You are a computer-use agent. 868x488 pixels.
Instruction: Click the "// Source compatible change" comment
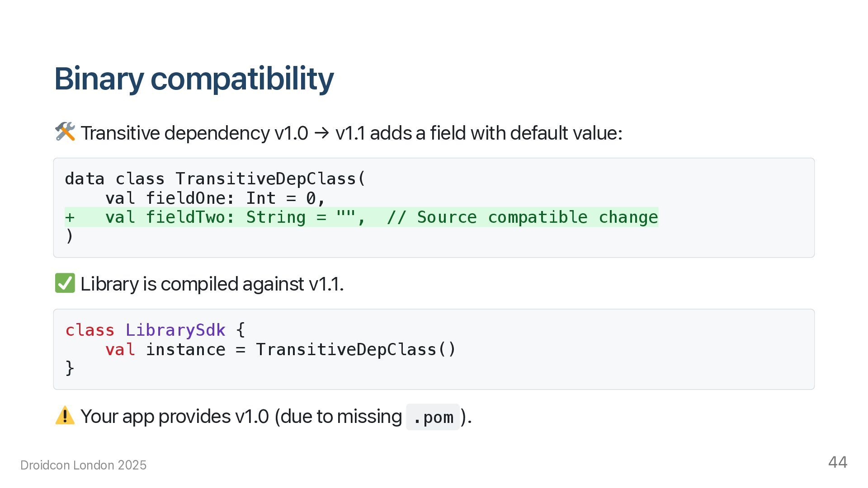point(522,217)
